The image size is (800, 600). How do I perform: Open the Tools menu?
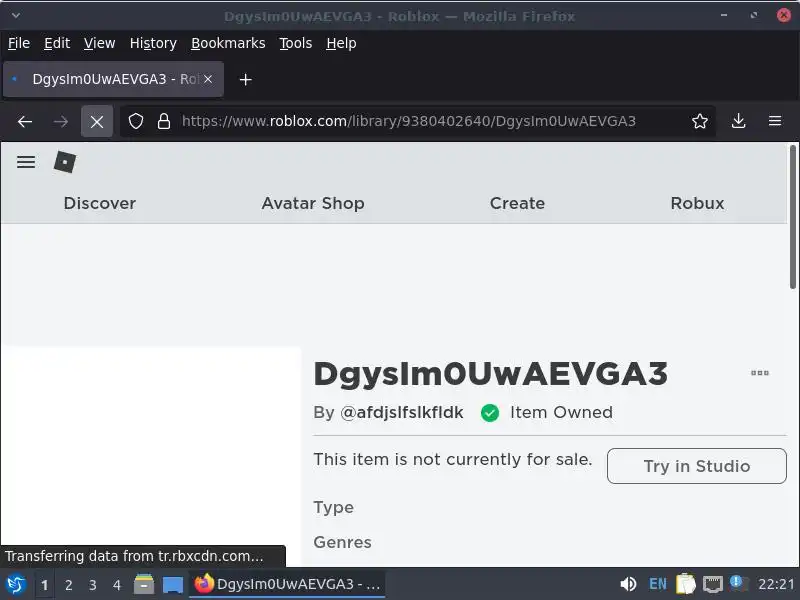click(x=295, y=43)
